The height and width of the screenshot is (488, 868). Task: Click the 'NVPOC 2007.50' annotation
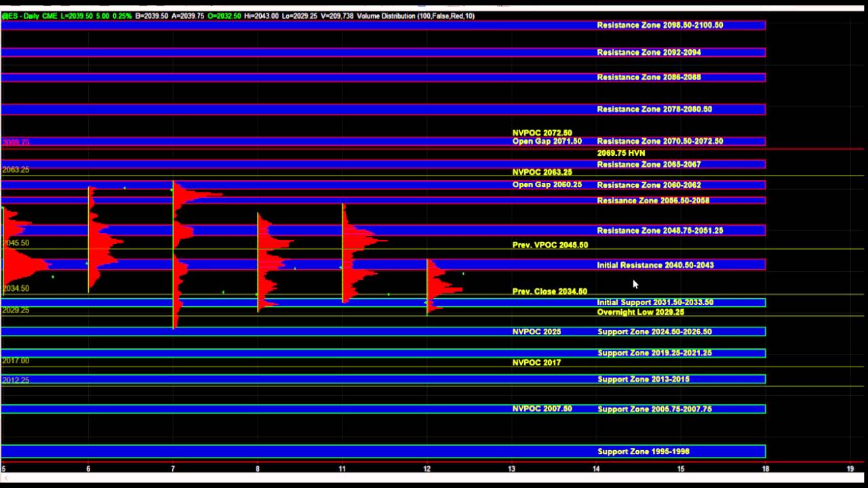(x=542, y=409)
